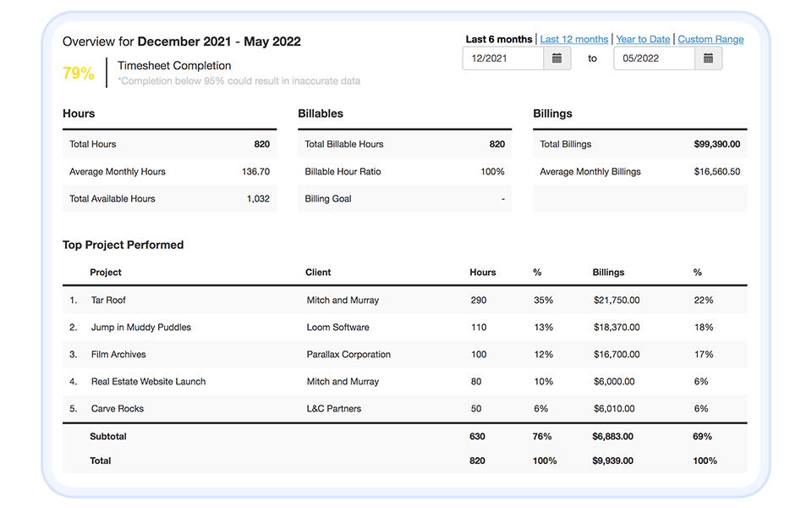Open the Film Archives project entry

tap(118, 354)
